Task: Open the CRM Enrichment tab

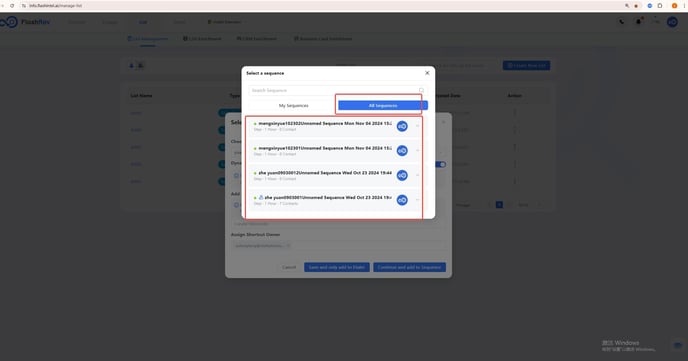Action: 257,39
